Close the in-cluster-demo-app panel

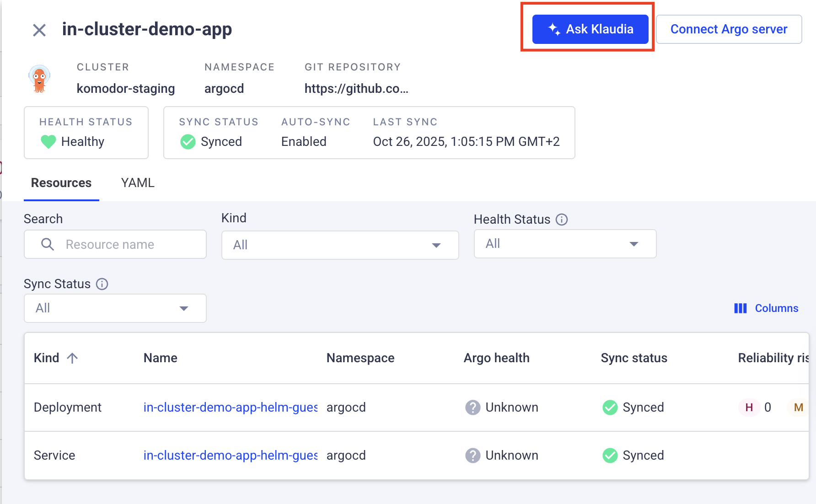click(39, 30)
